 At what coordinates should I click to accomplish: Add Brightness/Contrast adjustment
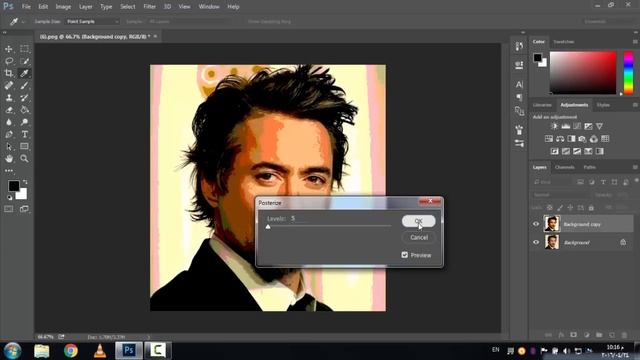pos(554,127)
